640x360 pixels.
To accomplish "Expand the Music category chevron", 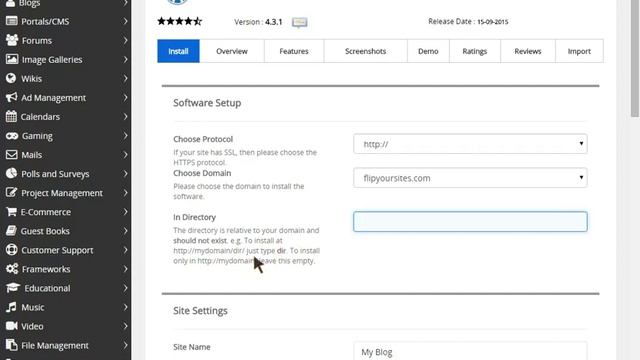I will pos(125,307).
